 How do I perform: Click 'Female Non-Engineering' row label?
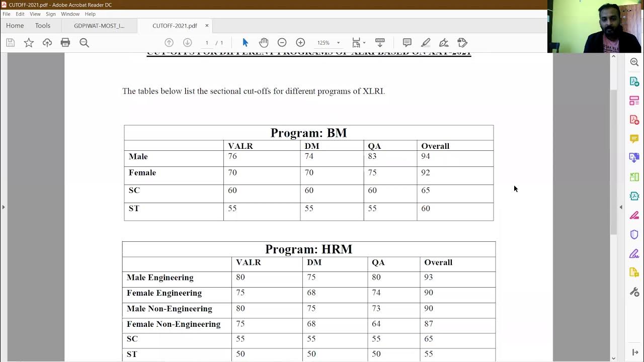click(x=174, y=324)
